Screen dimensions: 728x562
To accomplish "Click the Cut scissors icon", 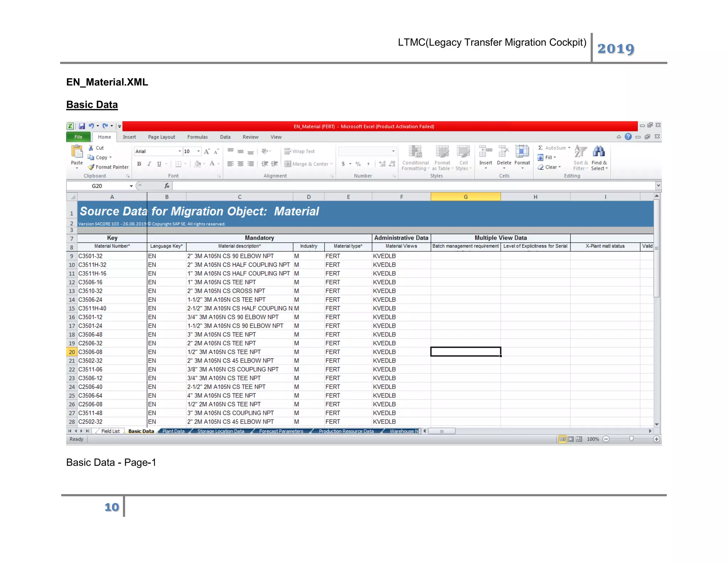I will pos(91,148).
